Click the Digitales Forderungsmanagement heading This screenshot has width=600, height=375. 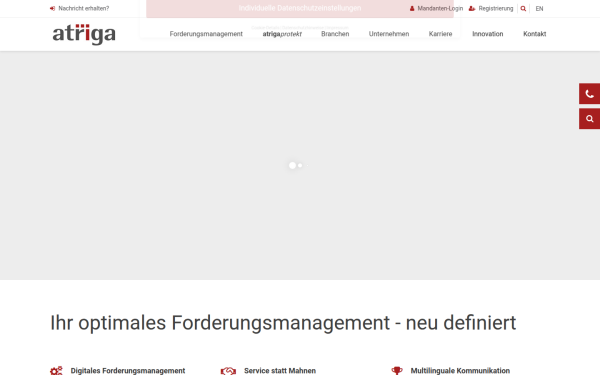point(128,371)
